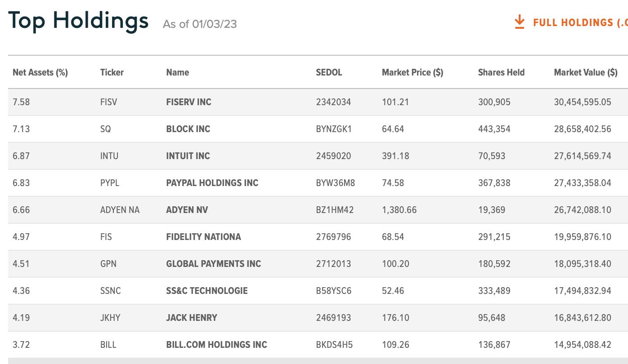Click the INTUIT INC name cell

point(188,156)
